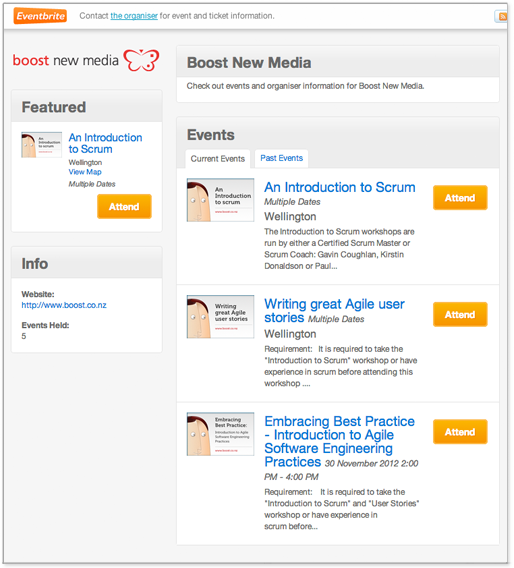Click Writing great Agile user stories thumbnail
The height and width of the screenshot is (568, 514).
[x=220, y=317]
